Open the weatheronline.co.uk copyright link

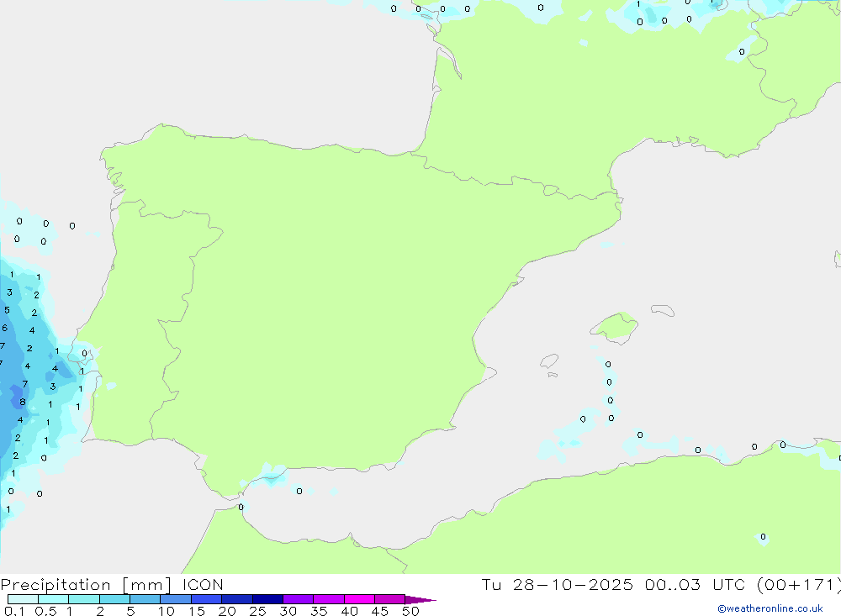[770, 608]
